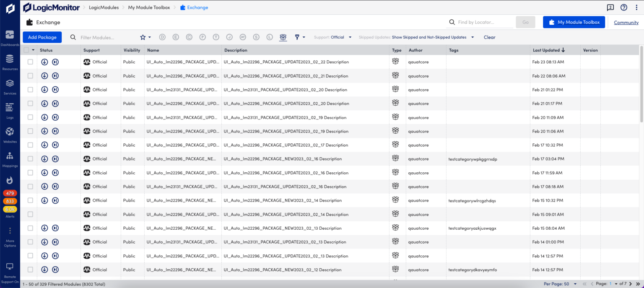Click the download icon in first row
This screenshot has width=644, height=288.
click(x=44, y=62)
